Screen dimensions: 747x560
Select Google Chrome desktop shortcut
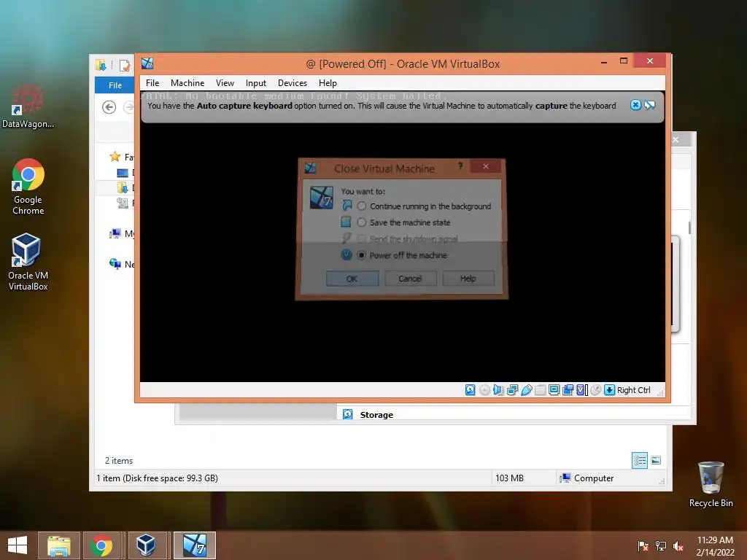pyautogui.click(x=28, y=187)
